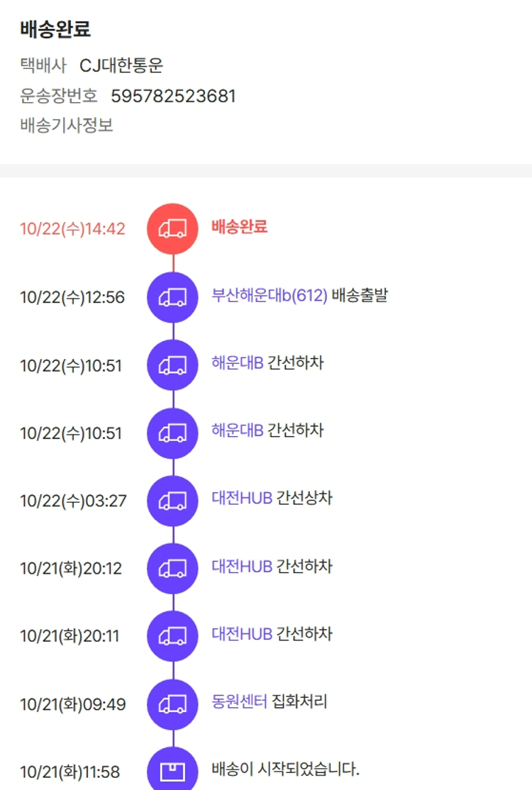Screen dimensions: 532x790
Task: Click the 10/22(수)14:42 timestamp
Action: click(72, 229)
